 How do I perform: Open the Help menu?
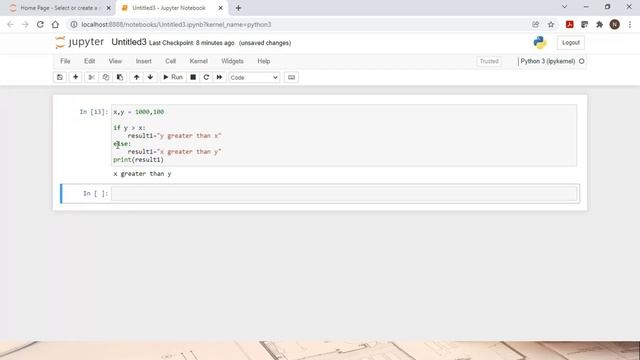[x=264, y=61]
